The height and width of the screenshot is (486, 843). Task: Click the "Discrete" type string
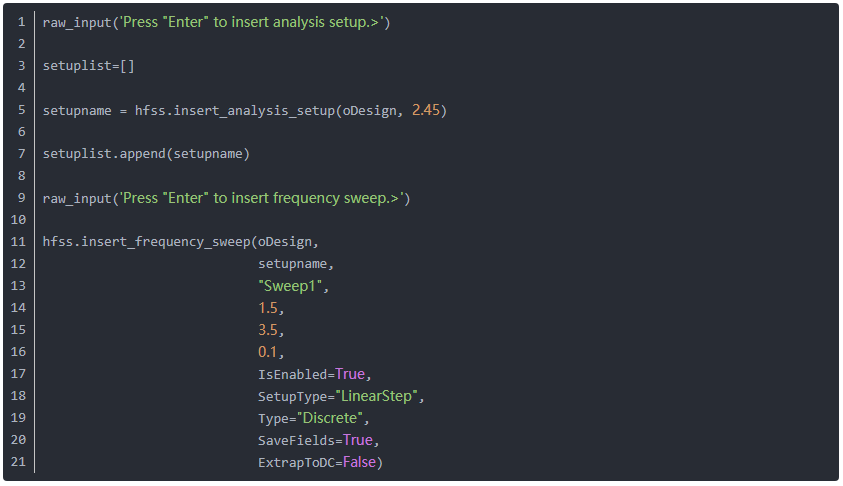[x=330, y=418]
